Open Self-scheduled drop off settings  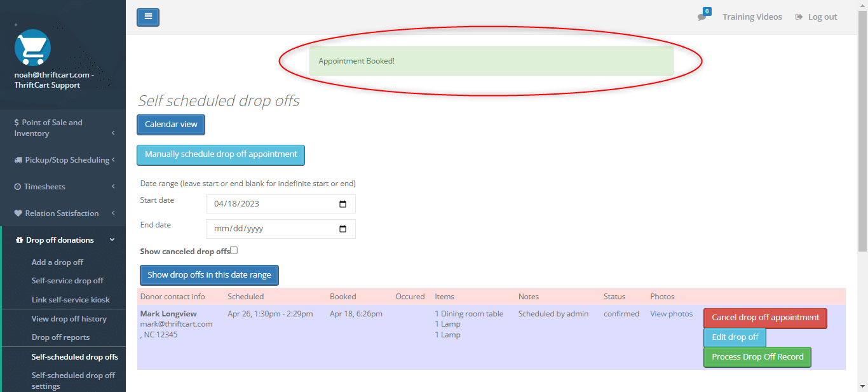(x=73, y=381)
